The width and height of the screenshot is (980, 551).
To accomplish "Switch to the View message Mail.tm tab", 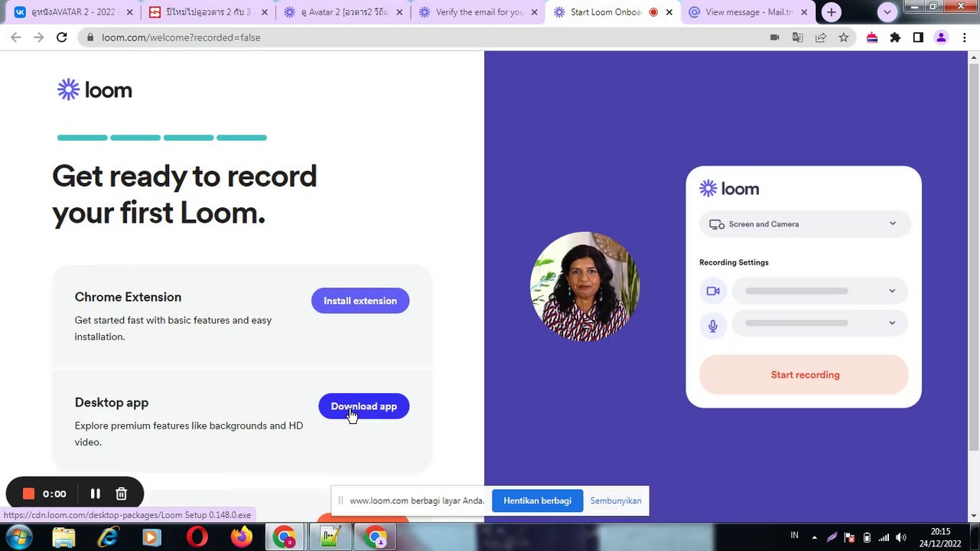I will [747, 12].
